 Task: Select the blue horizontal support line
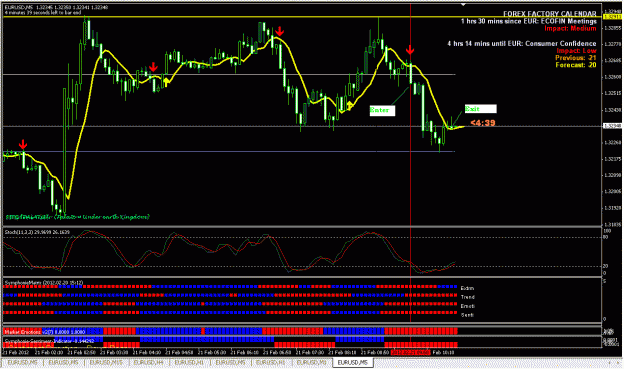pos(229,151)
